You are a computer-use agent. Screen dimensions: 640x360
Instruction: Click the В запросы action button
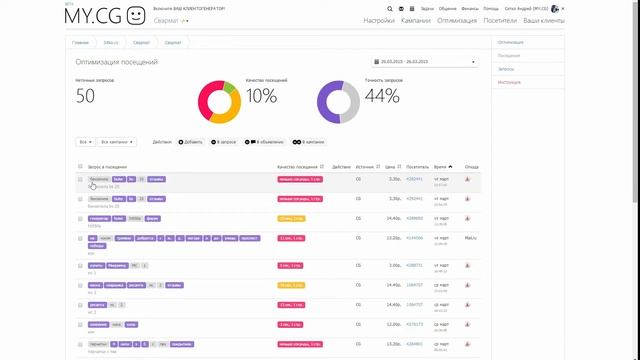coord(224,142)
